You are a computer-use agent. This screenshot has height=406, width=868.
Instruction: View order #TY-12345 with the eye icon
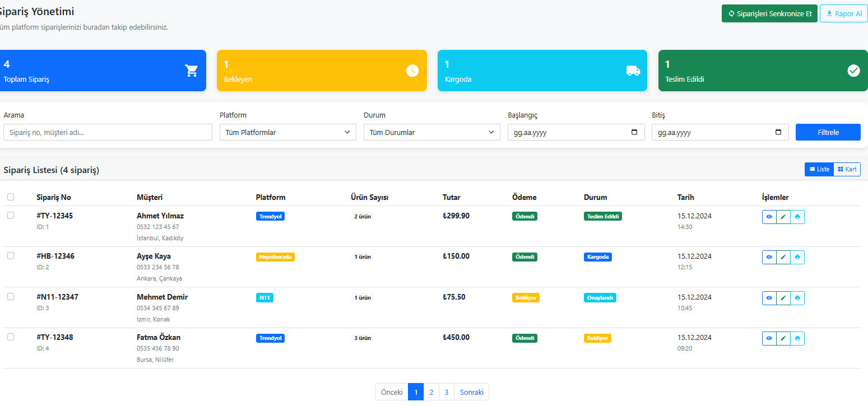[x=769, y=217]
